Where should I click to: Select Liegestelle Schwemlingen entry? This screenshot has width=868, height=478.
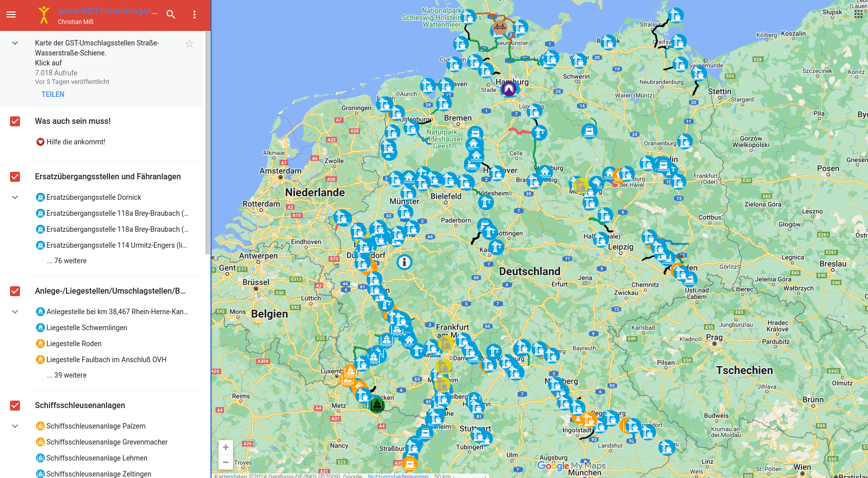point(87,328)
